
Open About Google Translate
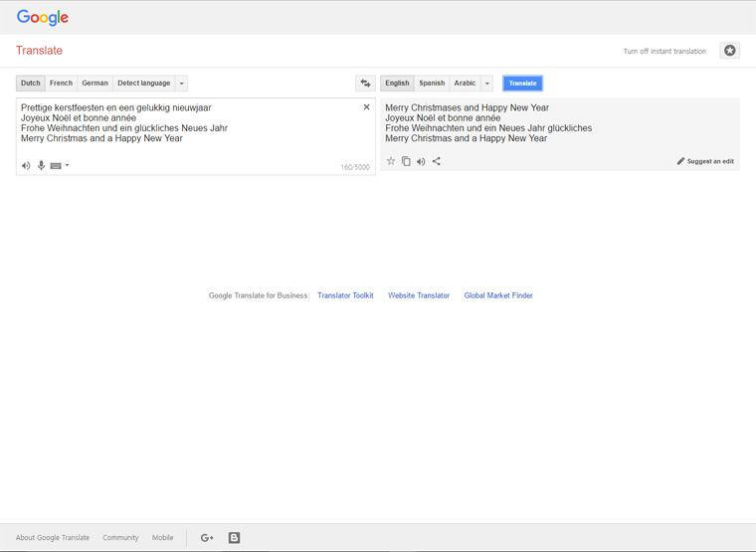53,537
